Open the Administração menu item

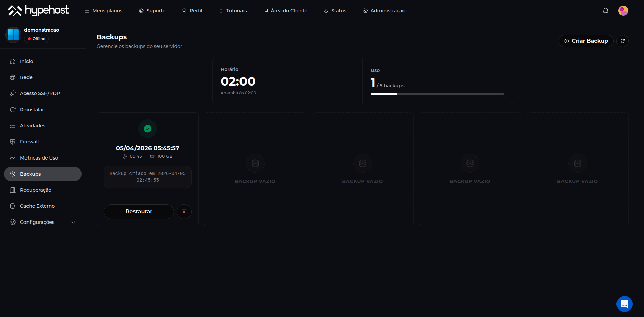(x=384, y=11)
